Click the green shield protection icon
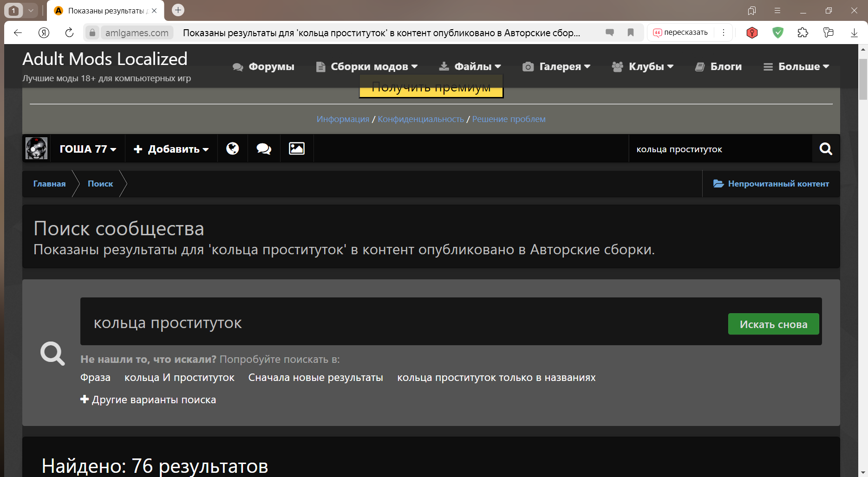Image resolution: width=868 pixels, height=477 pixels. [778, 32]
